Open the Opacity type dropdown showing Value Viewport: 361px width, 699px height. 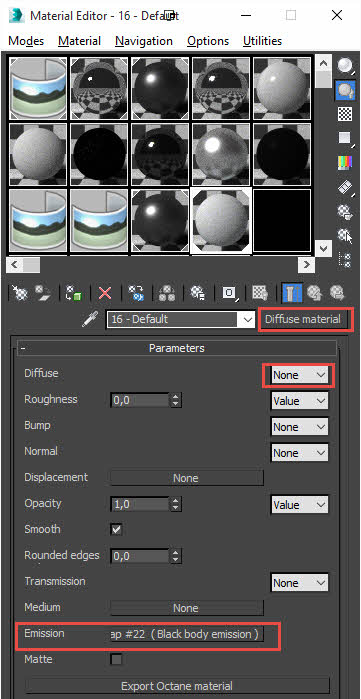click(x=299, y=505)
